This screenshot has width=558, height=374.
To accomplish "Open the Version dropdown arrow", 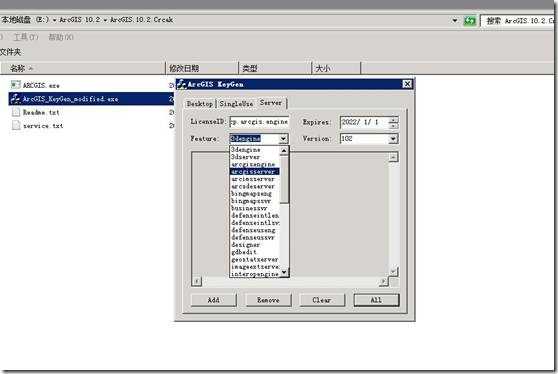I will pos(393,138).
